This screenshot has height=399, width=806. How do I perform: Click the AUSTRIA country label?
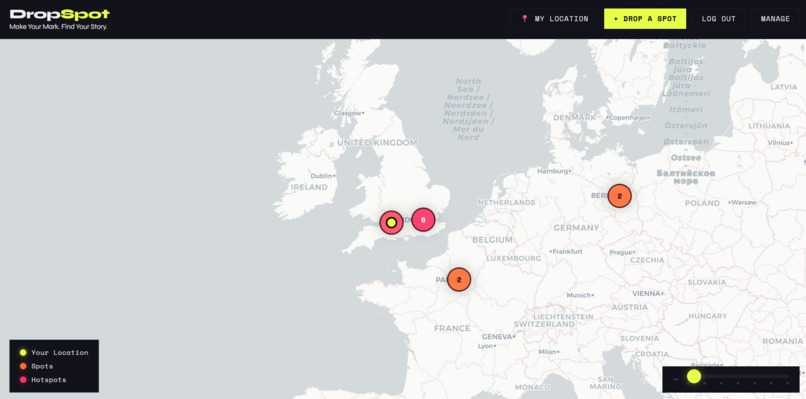point(630,307)
